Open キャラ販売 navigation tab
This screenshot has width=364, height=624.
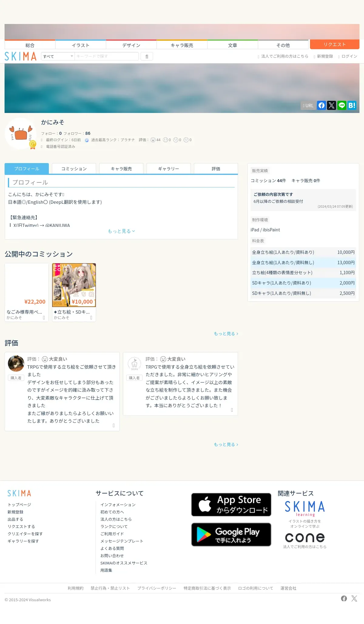coord(182,45)
